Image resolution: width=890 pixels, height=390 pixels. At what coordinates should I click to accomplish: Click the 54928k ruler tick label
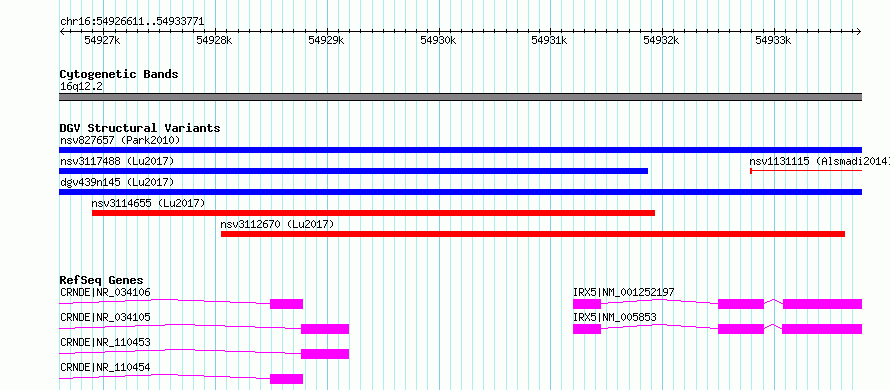point(214,40)
